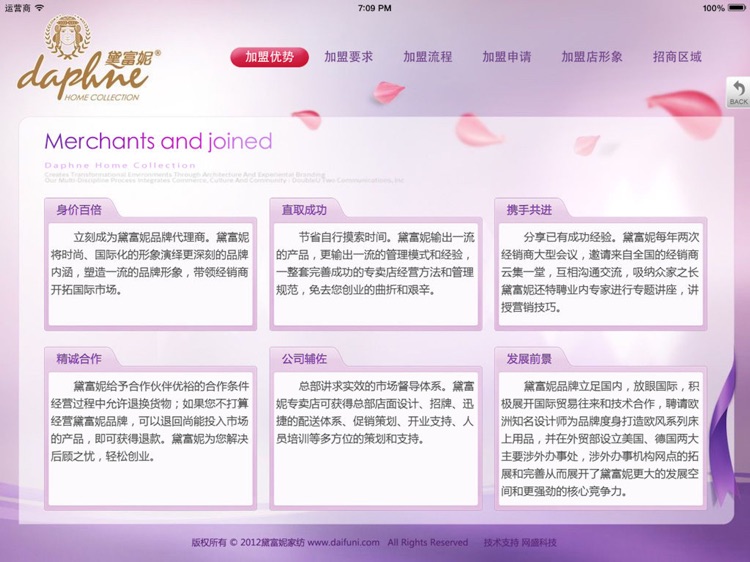Tap the Wi-Fi icon in status bar
This screenshot has height=562, width=750.
(x=40, y=8)
